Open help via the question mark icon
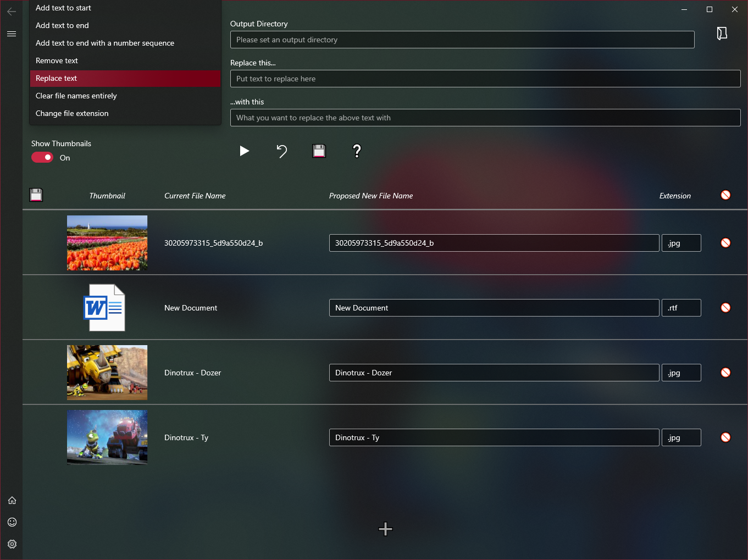Viewport: 748px width, 560px height. point(356,151)
